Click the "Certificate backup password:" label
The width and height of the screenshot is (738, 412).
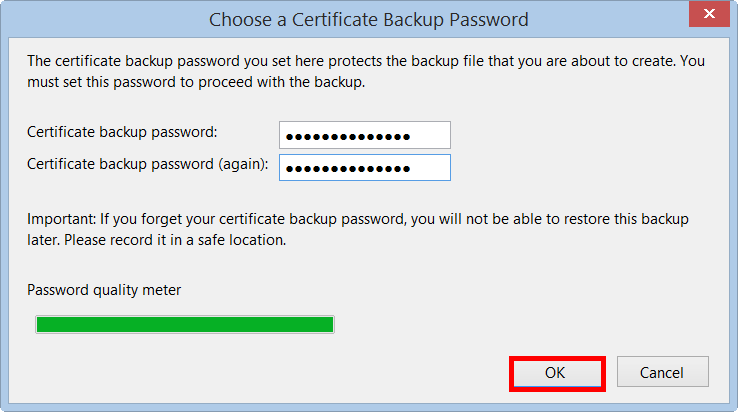point(122,132)
